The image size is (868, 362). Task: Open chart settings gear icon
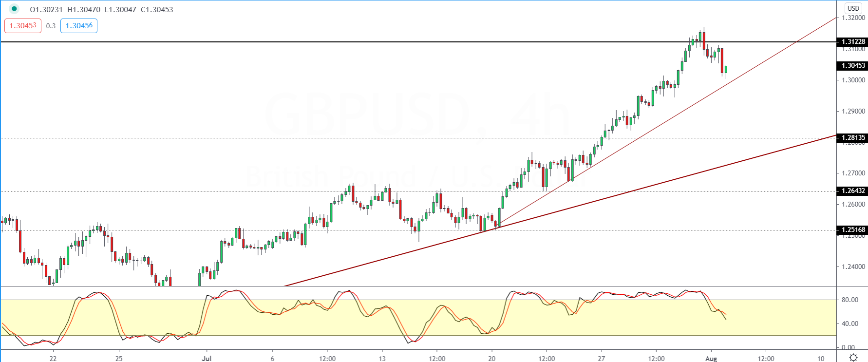point(853,358)
